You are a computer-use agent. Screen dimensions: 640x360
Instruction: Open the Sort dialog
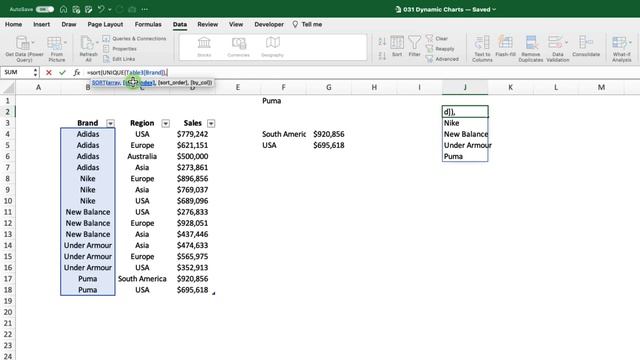397,46
